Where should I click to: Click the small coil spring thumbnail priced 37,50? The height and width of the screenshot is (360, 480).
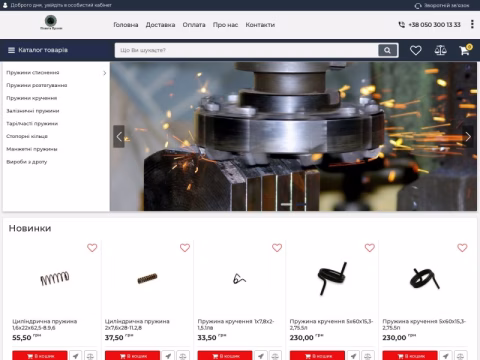pyautogui.click(x=147, y=278)
